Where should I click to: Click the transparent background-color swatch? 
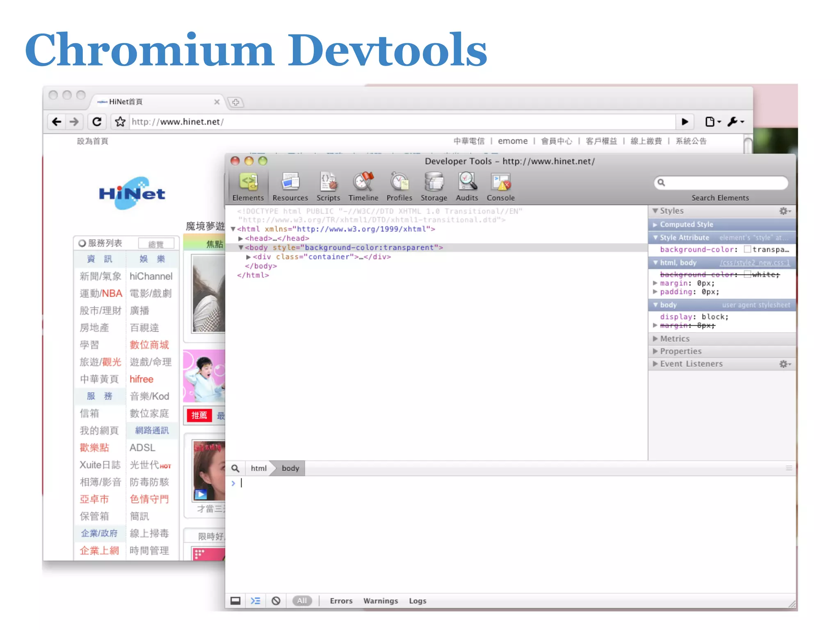[747, 249]
